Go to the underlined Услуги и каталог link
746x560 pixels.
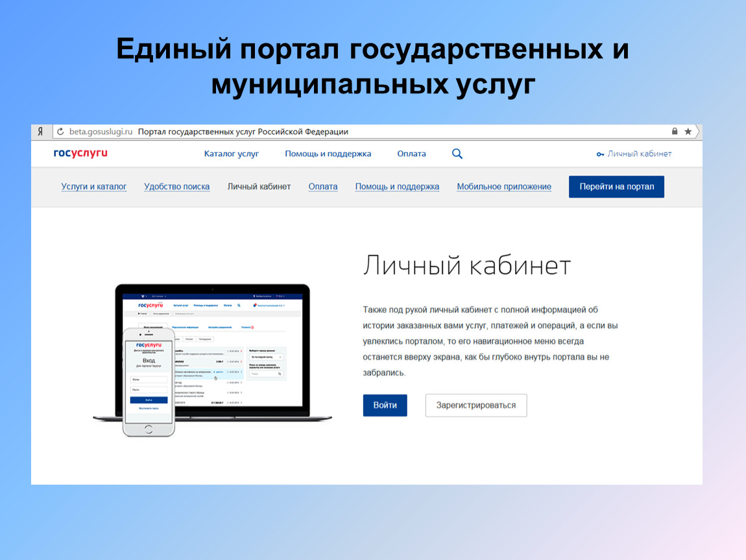click(x=94, y=187)
